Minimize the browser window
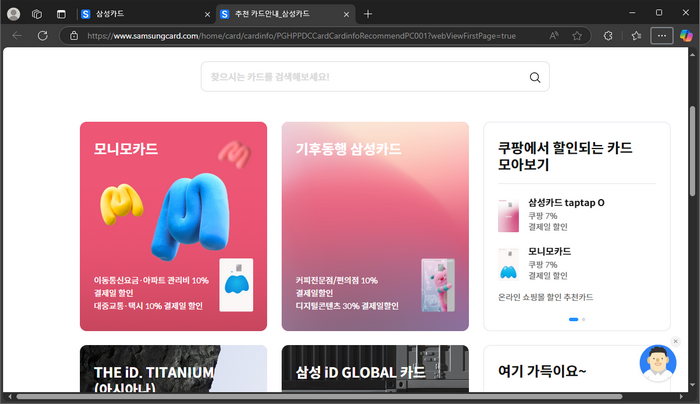 pyautogui.click(x=632, y=13)
